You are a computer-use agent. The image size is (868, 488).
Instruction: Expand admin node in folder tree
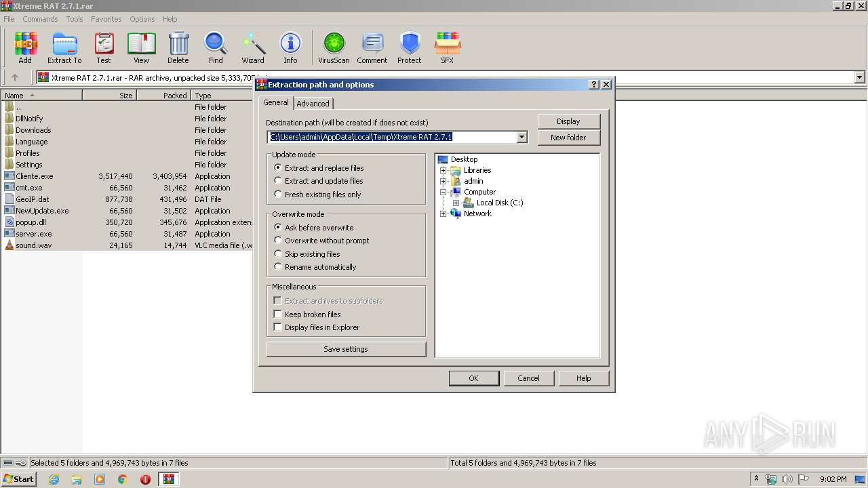tap(443, 181)
